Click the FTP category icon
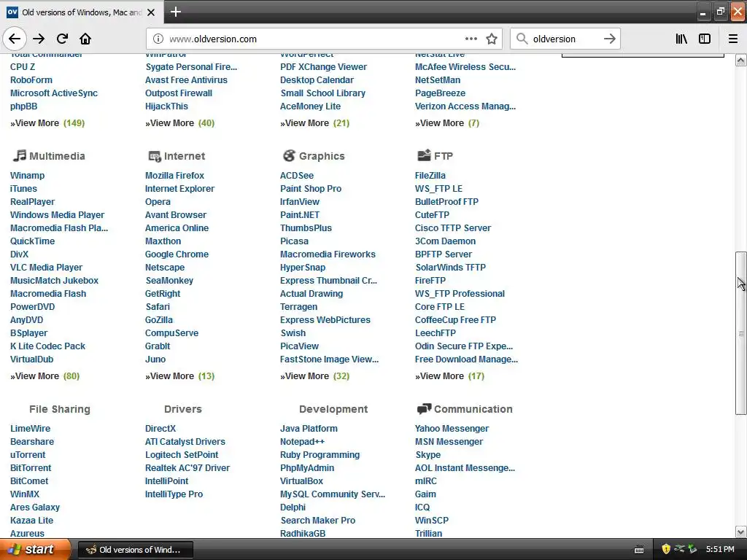 (x=424, y=155)
